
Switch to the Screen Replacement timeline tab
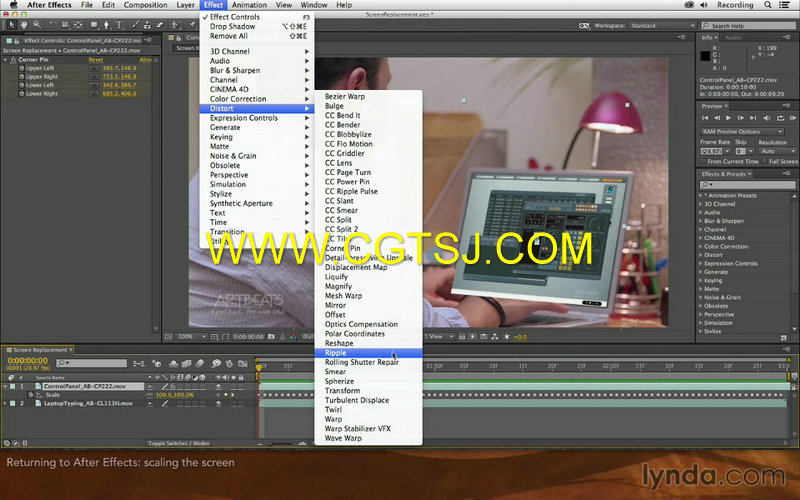coord(39,350)
